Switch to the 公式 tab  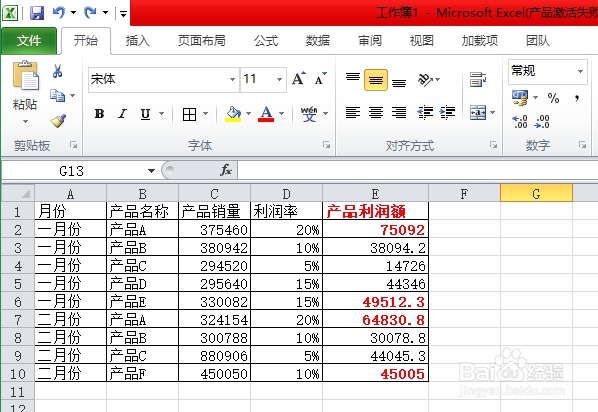(x=266, y=40)
